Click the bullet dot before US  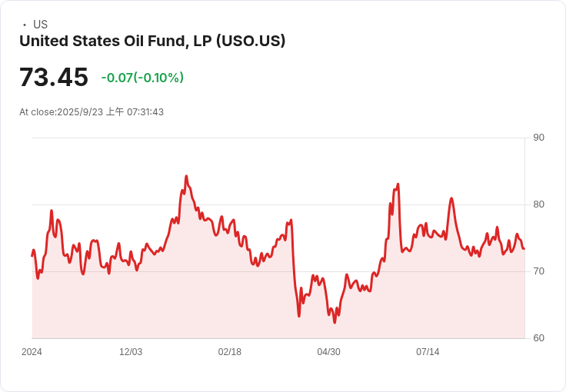25,25
